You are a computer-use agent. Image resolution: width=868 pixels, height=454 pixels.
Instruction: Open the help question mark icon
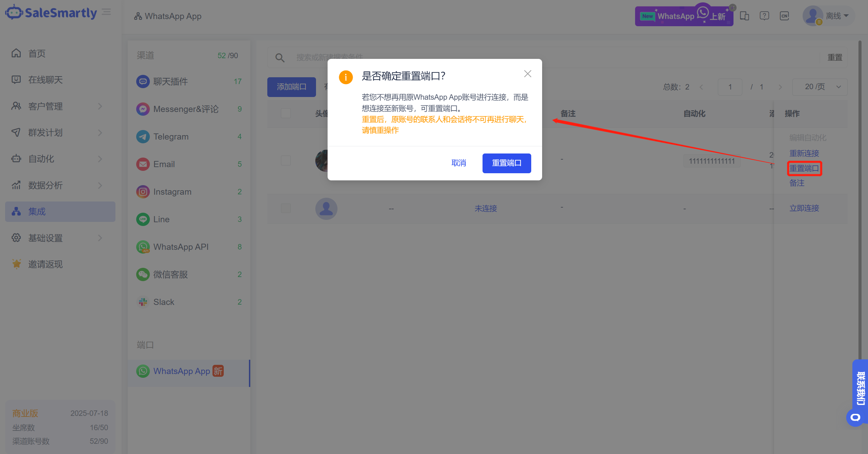(764, 16)
